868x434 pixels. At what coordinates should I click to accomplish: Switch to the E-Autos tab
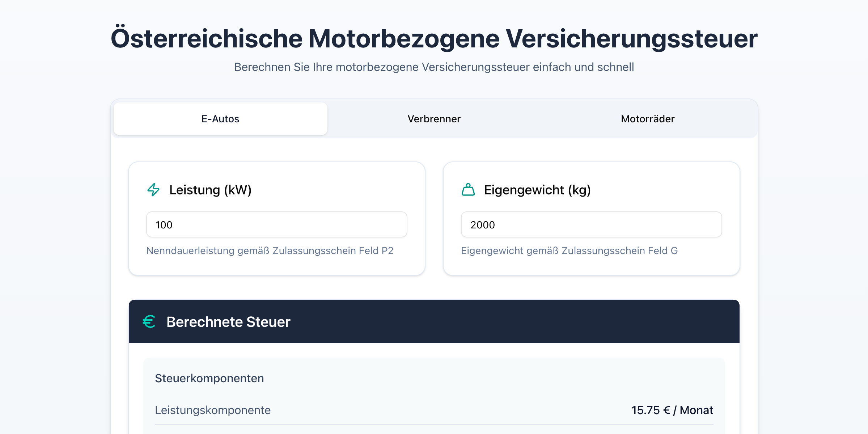click(x=220, y=119)
